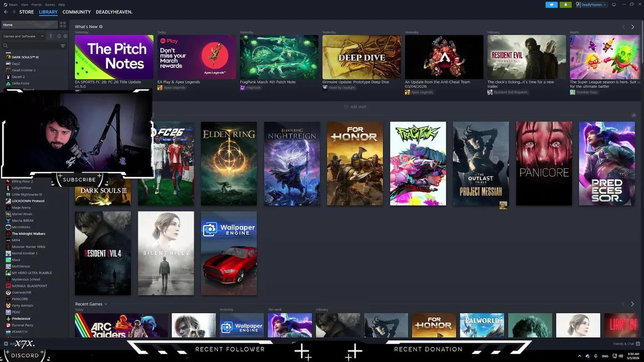Select Predecessor game cover on shelf
This screenshot has height=362, width=644.
(607, 163)
